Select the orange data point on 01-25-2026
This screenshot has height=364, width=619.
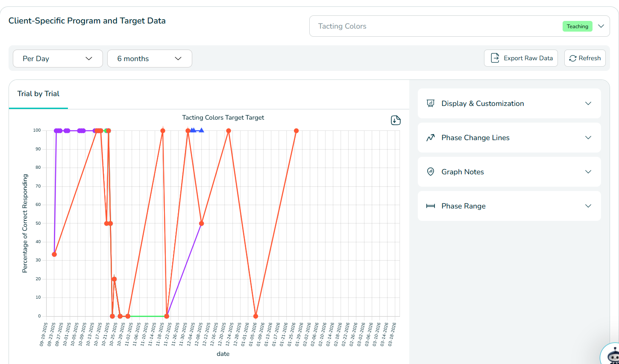[296, 131]
